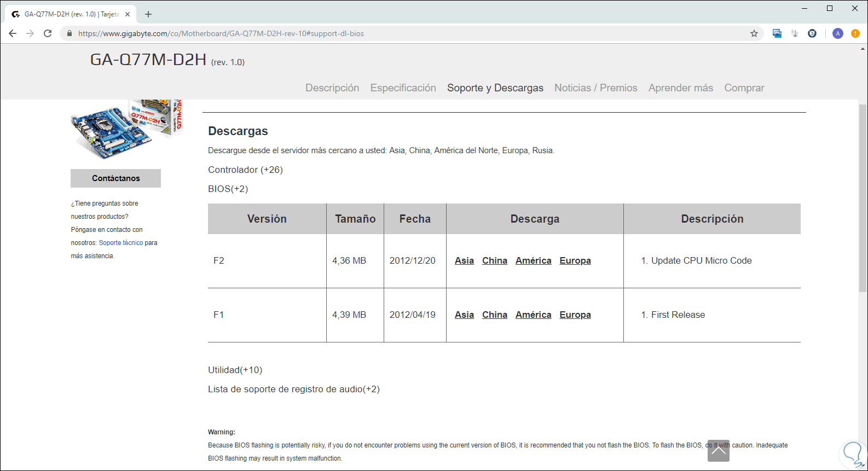
Task: Open the purple user profile avatar
Action: click(838, 33)
